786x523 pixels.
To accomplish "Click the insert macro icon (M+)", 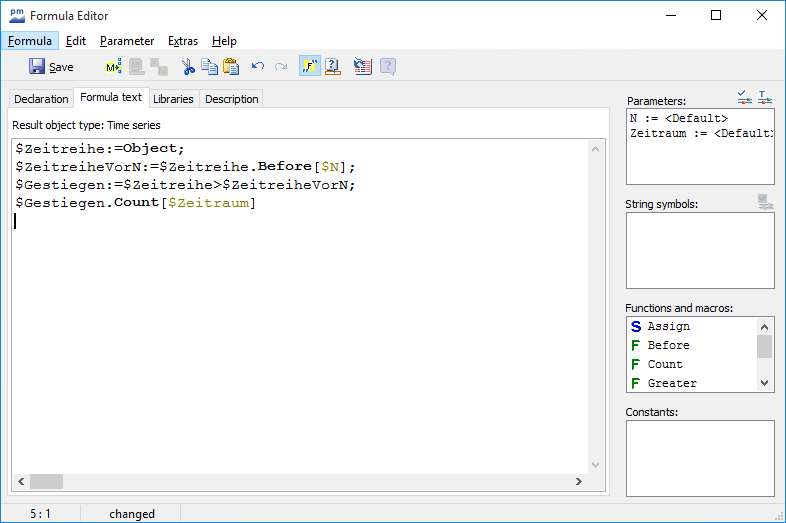I will 113,67.
